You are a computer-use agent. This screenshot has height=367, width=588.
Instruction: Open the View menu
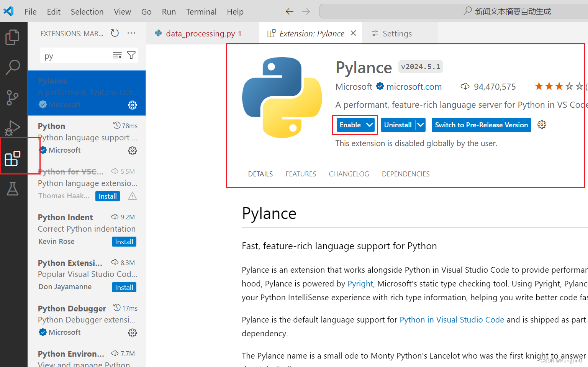coord(122,12)
